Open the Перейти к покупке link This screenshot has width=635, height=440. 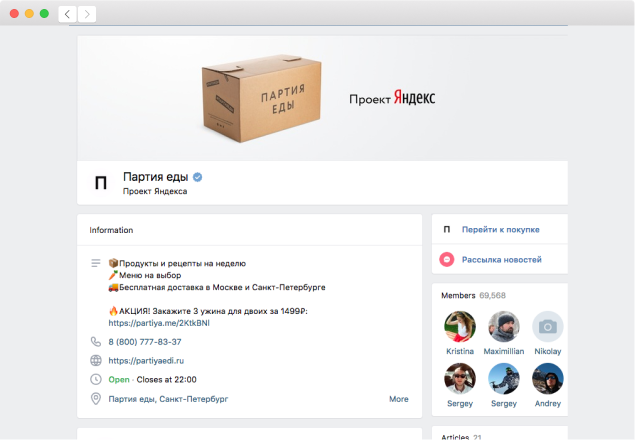coord(500,229)
